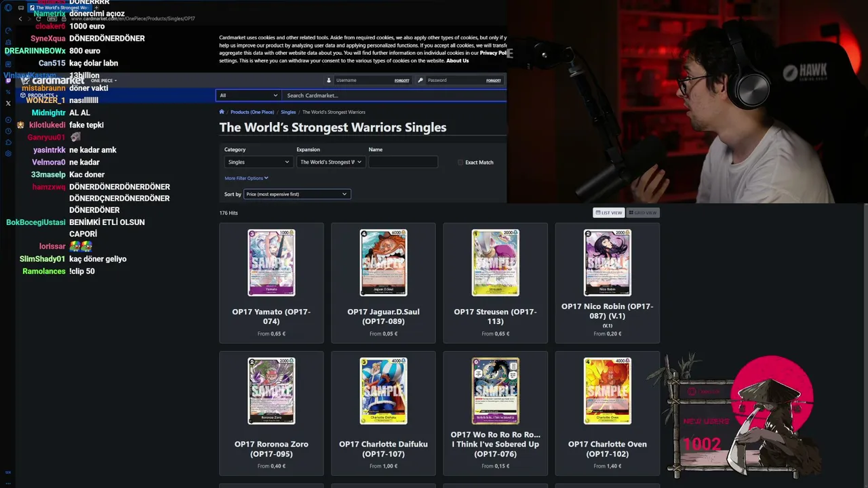Image resolution: width=868 pixels, height=488 pixels.
Task: Open new browser tab with plus
Action: coord(96,7)
